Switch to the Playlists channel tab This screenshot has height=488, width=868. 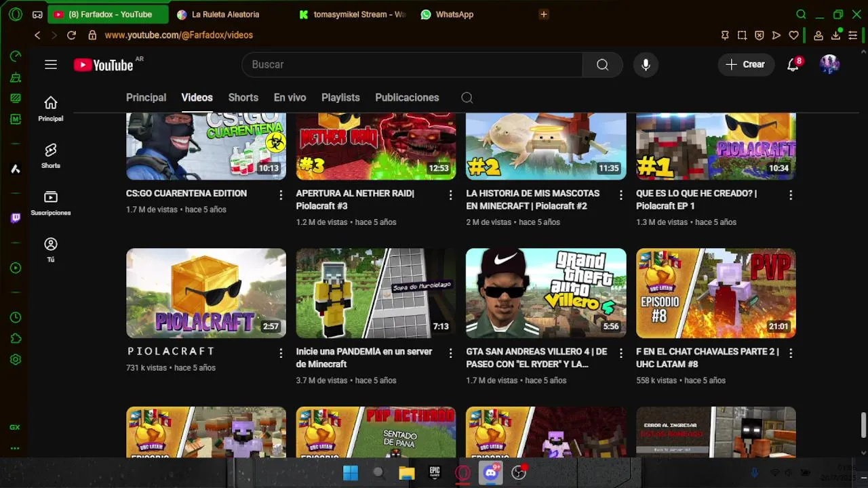coord(340,98)
